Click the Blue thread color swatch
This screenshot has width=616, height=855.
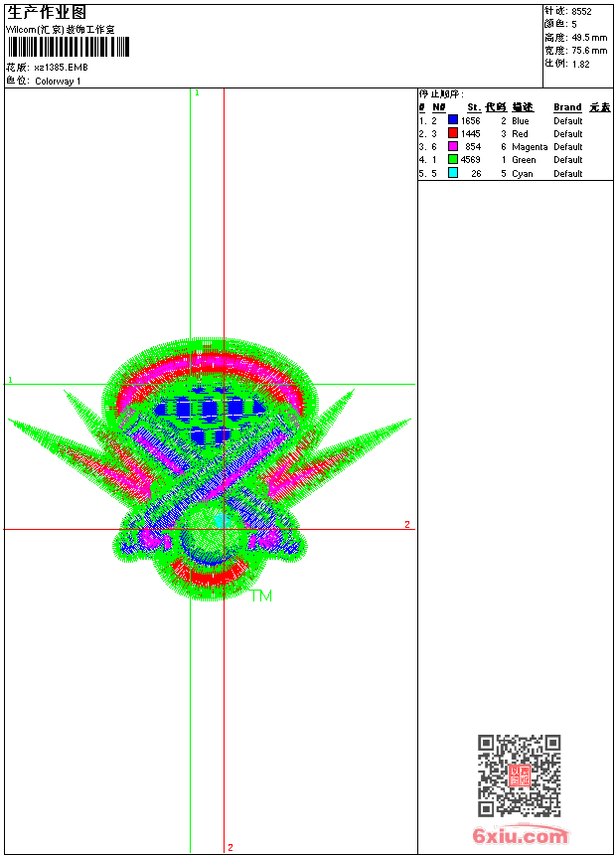452,120
